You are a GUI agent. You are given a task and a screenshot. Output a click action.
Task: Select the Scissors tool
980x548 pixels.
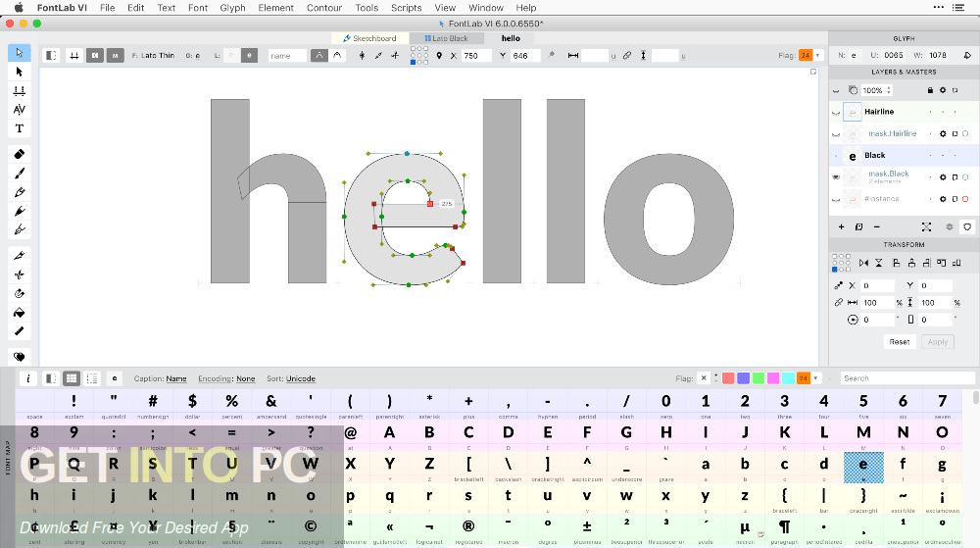20,274
